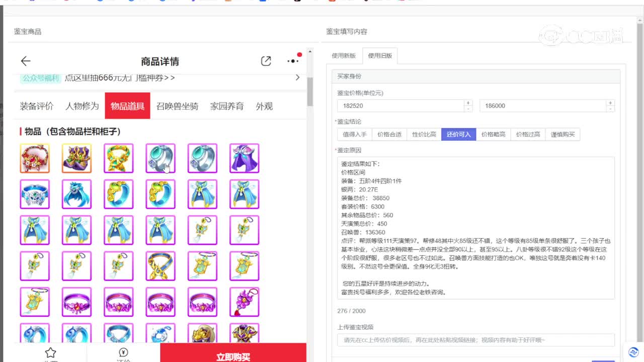Select the jade lantern pendant beside the red-gem belt
The height and width of the screenshot is (362, 644).
point(35,302)
